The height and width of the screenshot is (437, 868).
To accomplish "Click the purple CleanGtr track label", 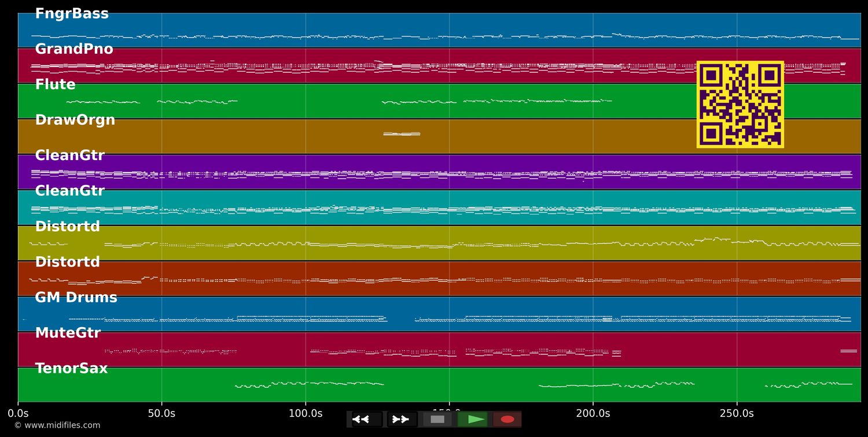I will click(69, 155).
